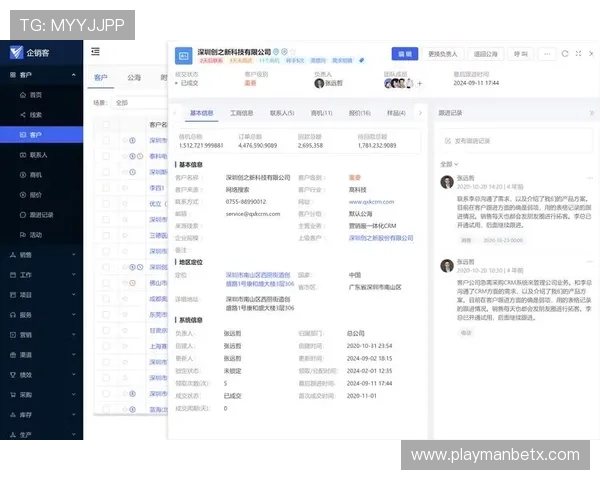The width and height of the screenshot is (600, 480).
Task: Click the star icon in the 李四1 row
Action: (x=125, y=188)
